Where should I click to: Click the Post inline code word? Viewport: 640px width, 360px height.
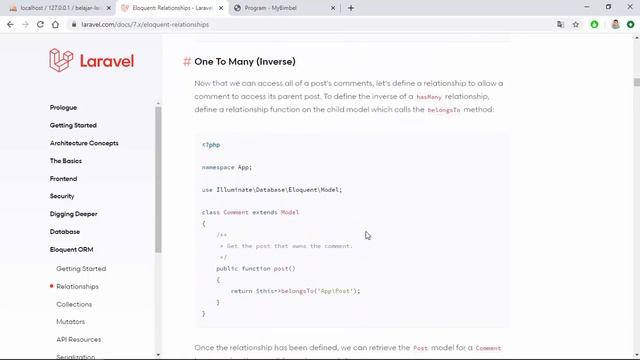point(420,348)
